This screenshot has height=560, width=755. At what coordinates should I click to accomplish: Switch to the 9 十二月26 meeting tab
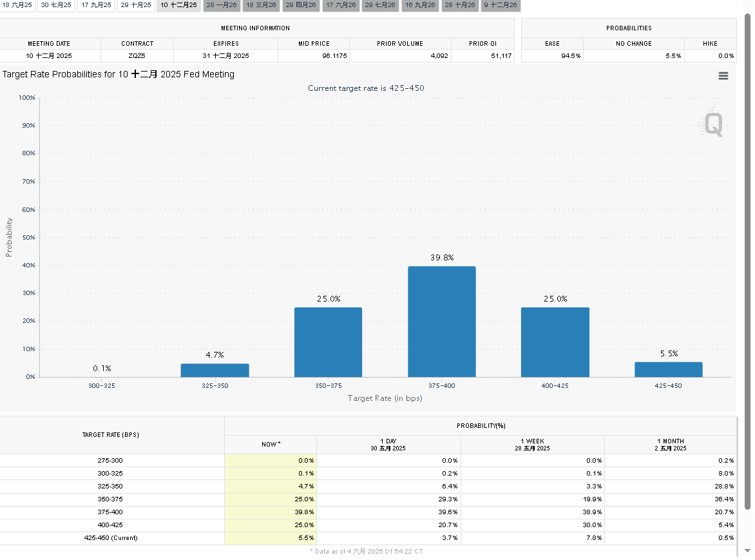tap(501, 5)
